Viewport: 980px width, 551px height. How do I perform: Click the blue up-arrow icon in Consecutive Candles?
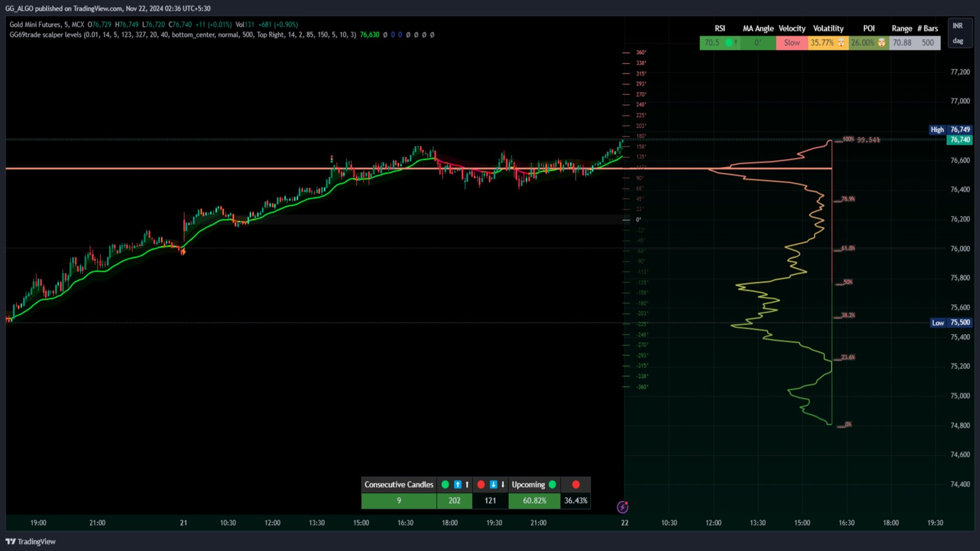[x=457, y=484]
